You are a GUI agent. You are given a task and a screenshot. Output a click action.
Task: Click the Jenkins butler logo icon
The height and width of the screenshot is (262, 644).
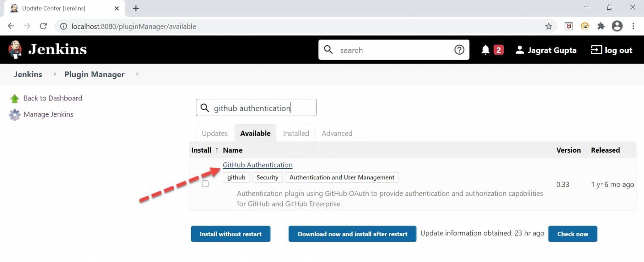pyautogui.click(x=15, y=49)
